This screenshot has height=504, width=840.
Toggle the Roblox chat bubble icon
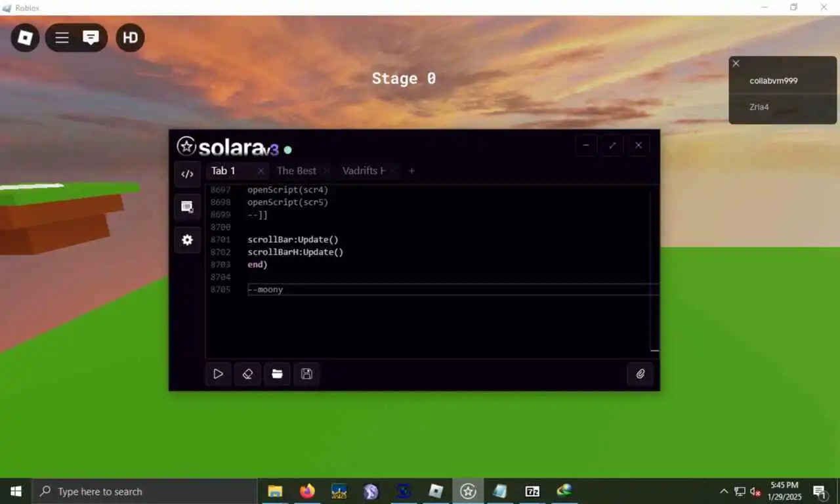coord(91,38)
